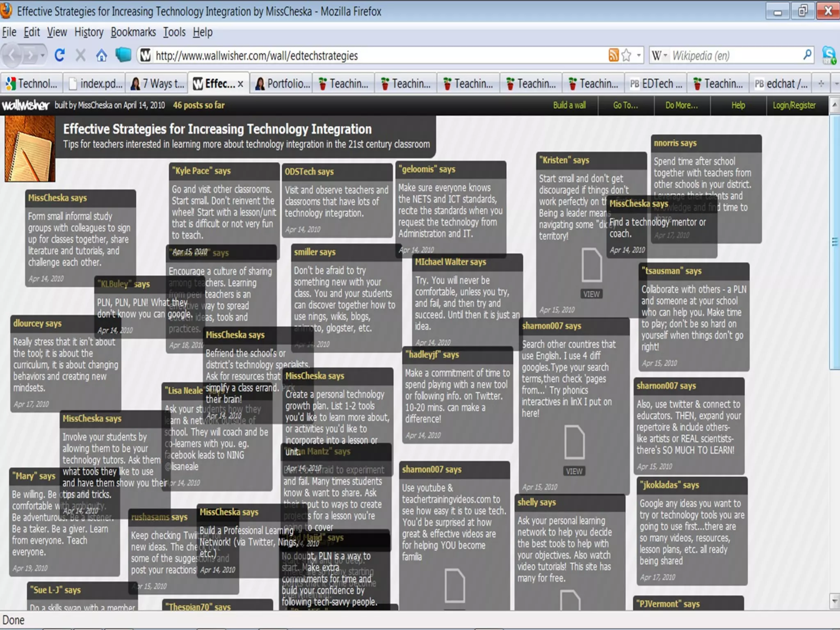Screen dimensions: 840x630
Task: Open the Build a wall link
Action: (569, 105)
